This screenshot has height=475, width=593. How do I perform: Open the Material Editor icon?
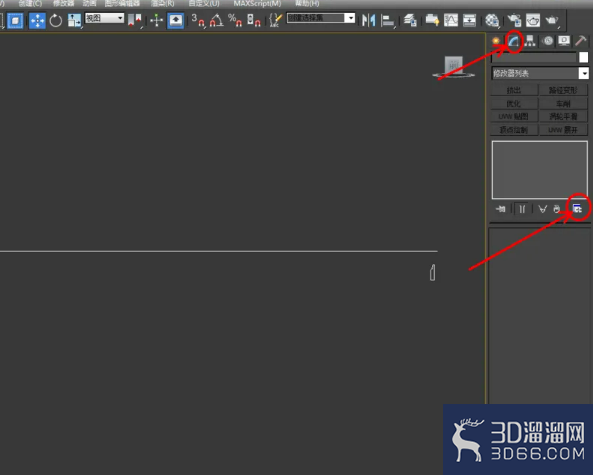pos(492,20)
